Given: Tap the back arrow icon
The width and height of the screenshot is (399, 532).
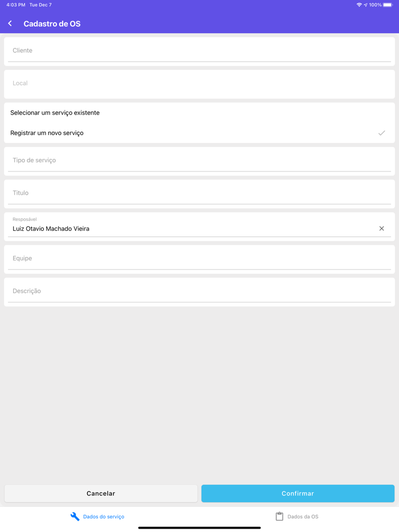Looking at the screenshot, I should click(x=10, y=24).
